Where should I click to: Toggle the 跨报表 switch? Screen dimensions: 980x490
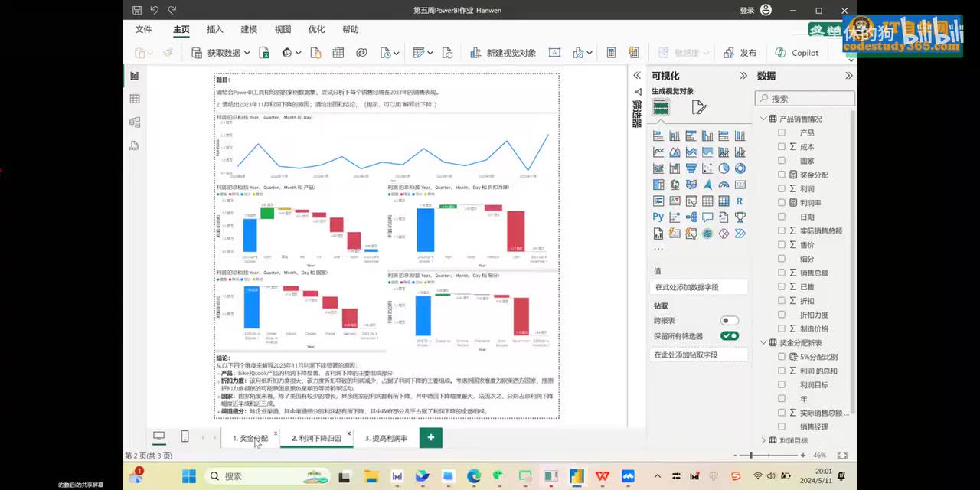coord(730,321)
